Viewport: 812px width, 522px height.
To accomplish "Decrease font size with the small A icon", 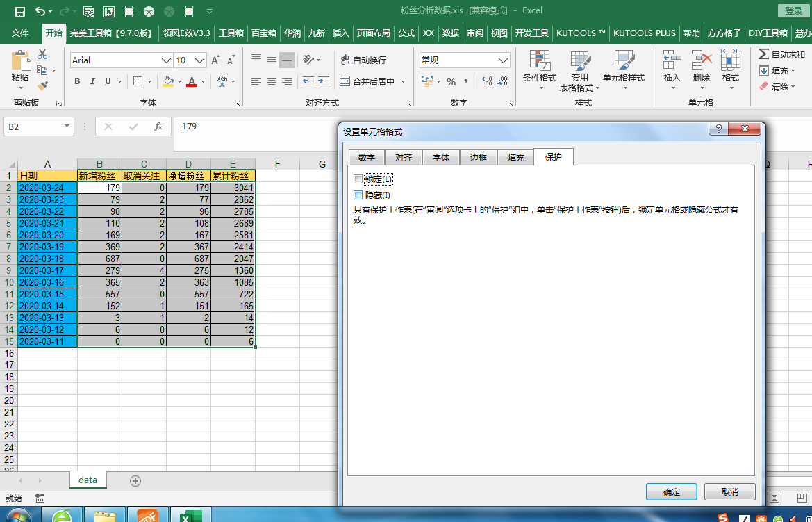I will (x=231, y=60).
